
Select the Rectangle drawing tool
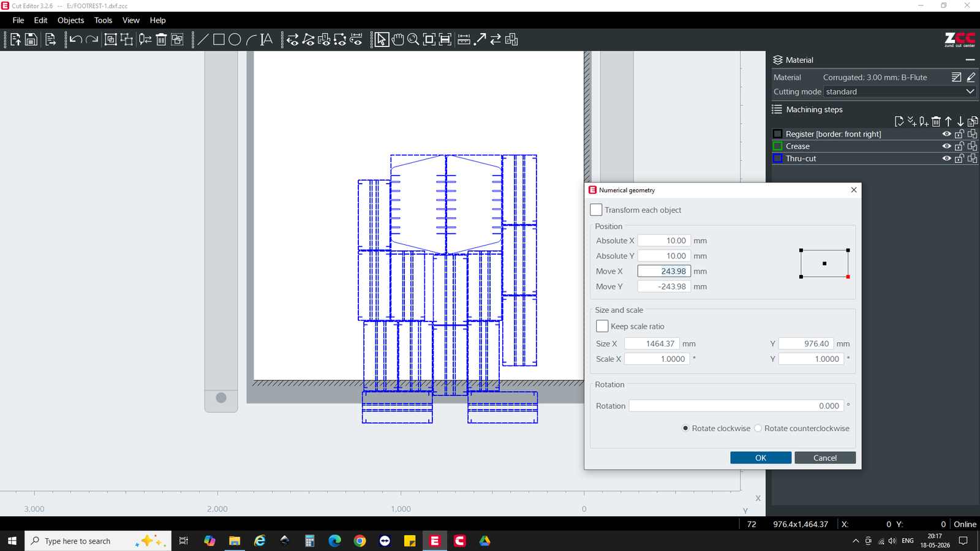pos(219,40)
